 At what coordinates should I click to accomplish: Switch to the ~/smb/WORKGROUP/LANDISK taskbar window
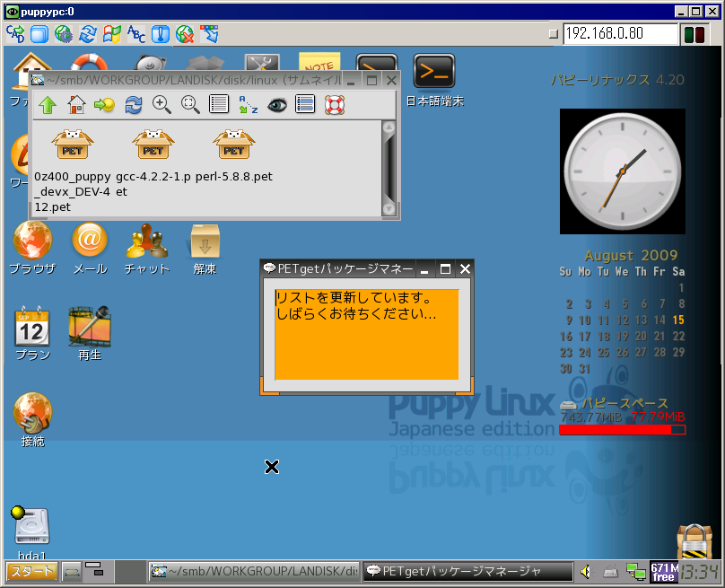pos(254,572)
